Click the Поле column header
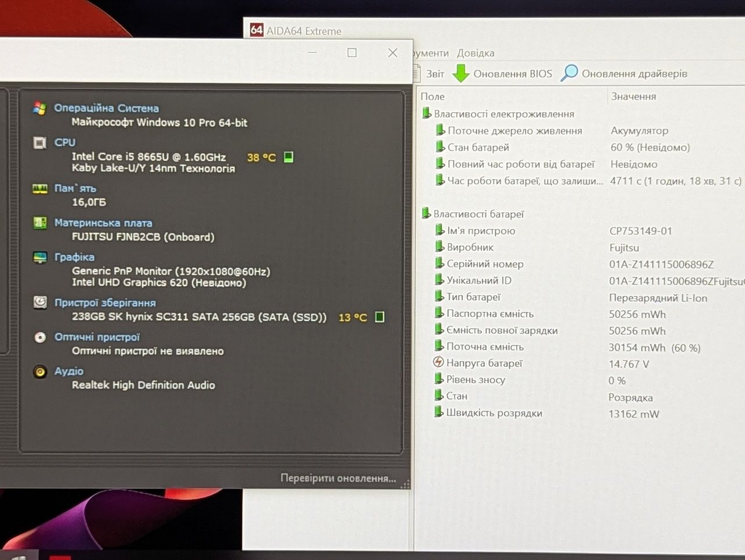This screenshot has height=560, width=745. click(432, 97)
